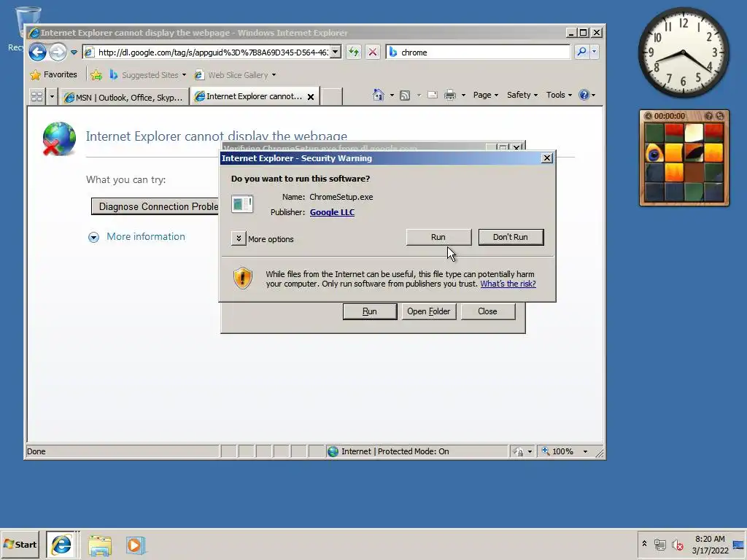Click the Stop loading red X icon
Image resolution: width=747 pixels, height=560 pixels.
point(373,52)
